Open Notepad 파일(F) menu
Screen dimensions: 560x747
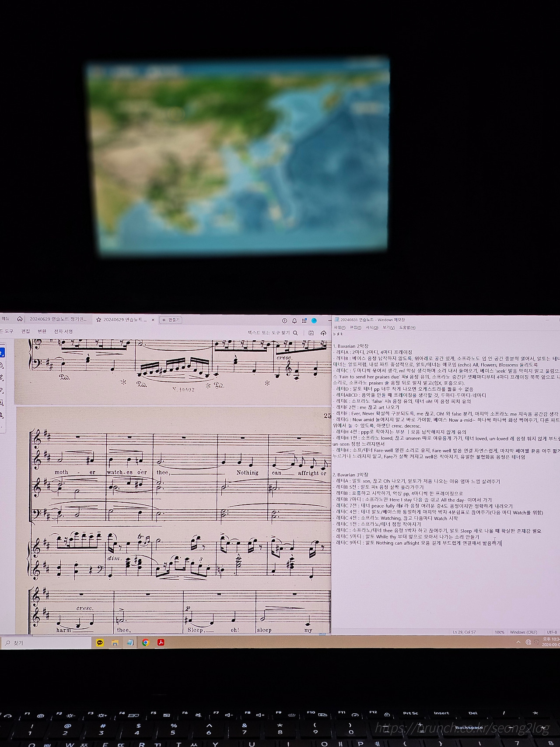pos(339,328)
